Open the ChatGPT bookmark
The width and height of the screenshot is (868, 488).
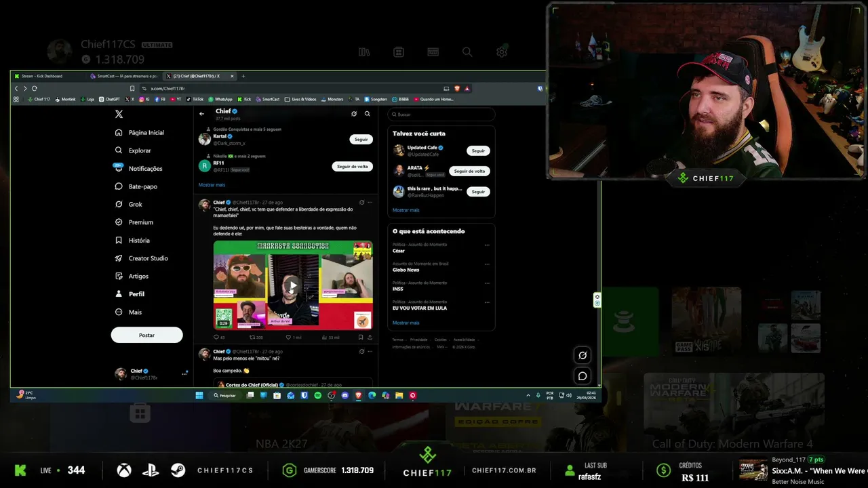(x=110, y=99)
